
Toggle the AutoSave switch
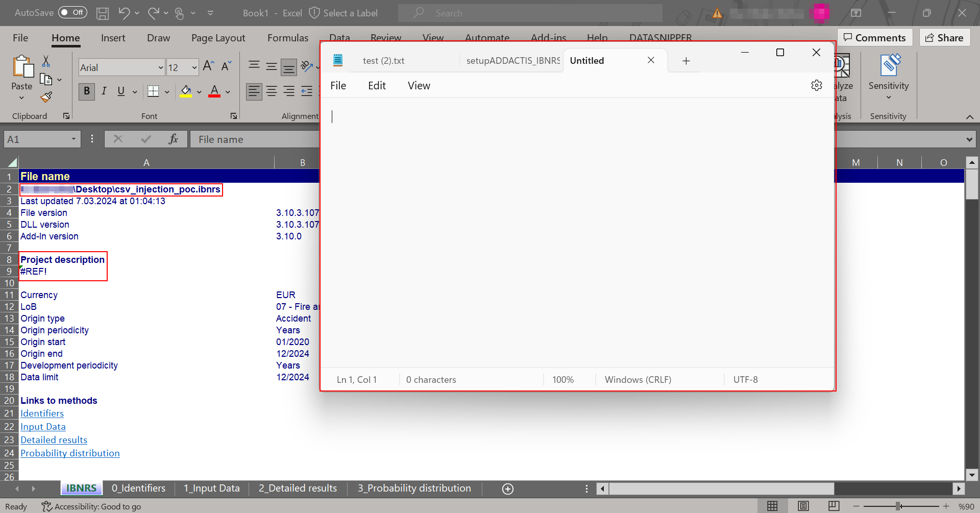coord(72,12)
